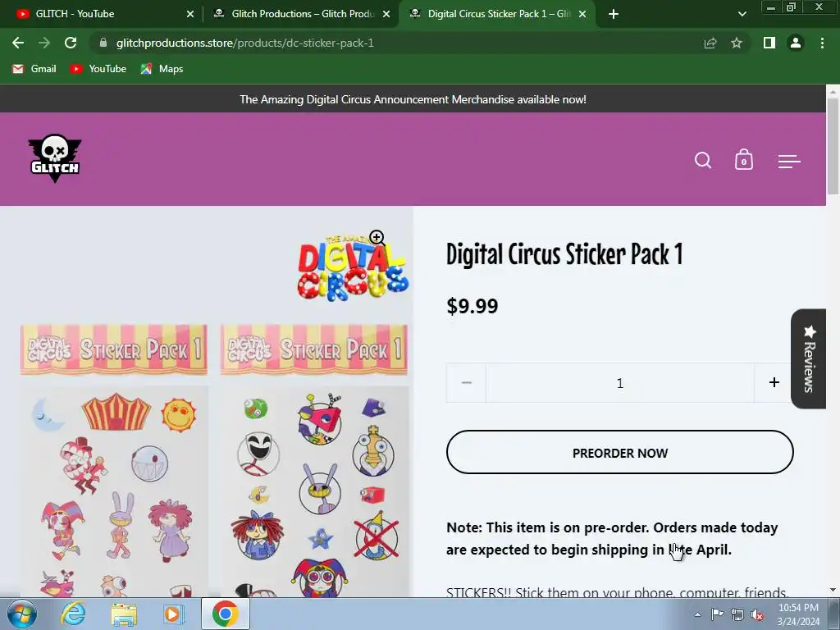This screenshot has height=630, width=840.
Task: Click the announcement banner text
Action: (x=413, y=99)
